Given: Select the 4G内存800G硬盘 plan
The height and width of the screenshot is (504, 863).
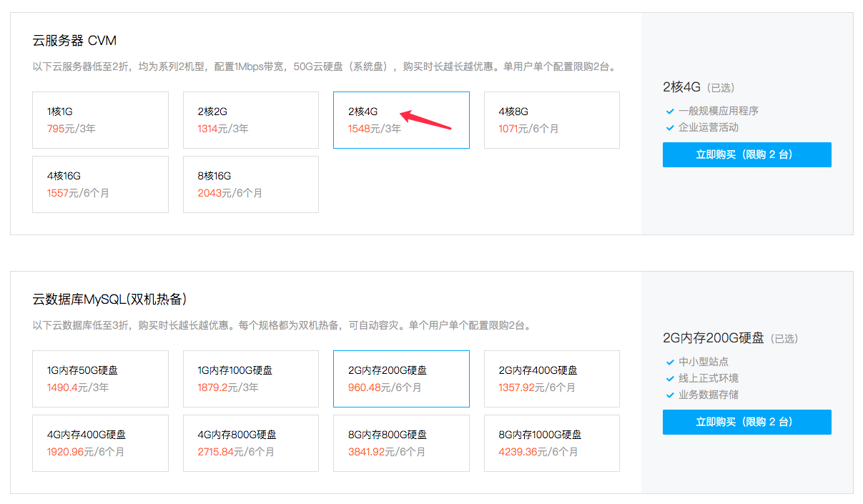Looking at the screenshot, I should tap(251, 443).
